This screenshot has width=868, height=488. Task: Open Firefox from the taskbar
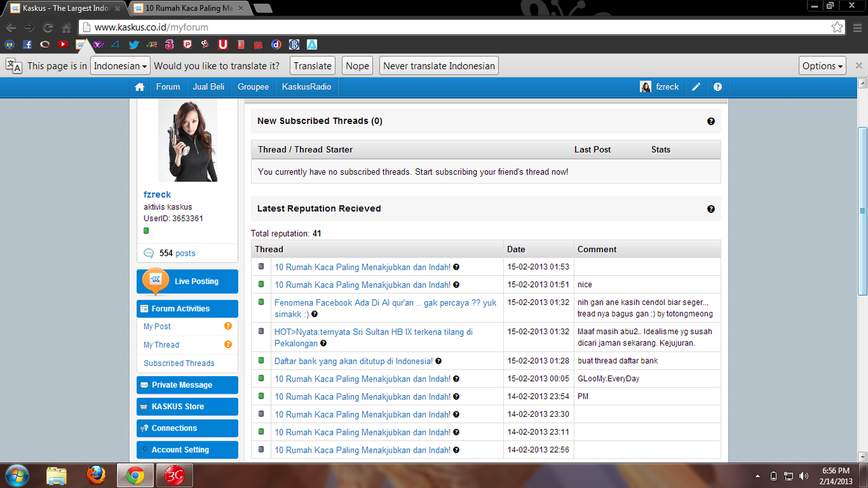coord(97,475)
